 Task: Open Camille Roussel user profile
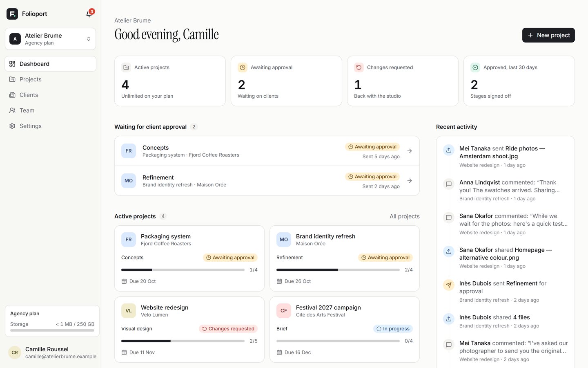point(52,352)
